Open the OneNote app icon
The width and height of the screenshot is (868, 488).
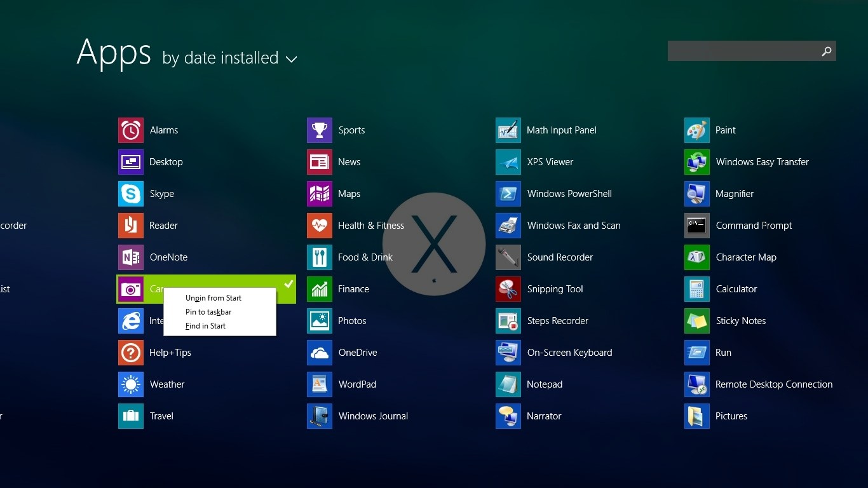pyautogui.click(x=131, y=257)
